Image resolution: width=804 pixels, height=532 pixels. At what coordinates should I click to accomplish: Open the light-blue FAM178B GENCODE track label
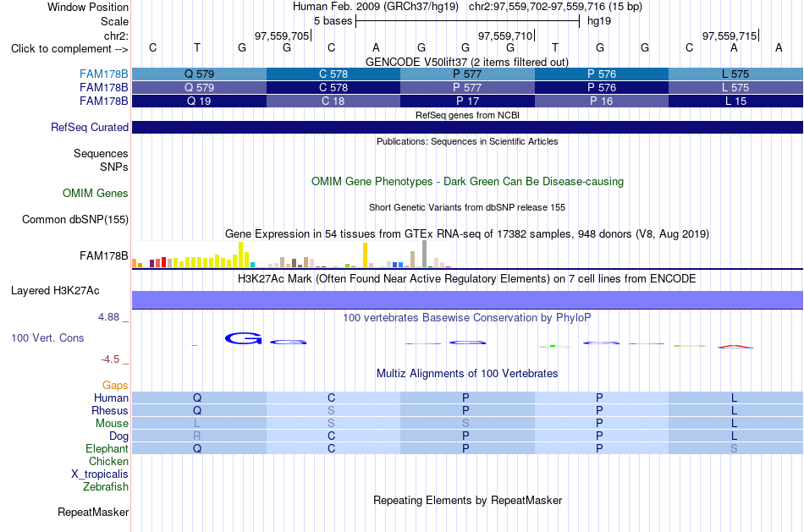coord(103,74)
